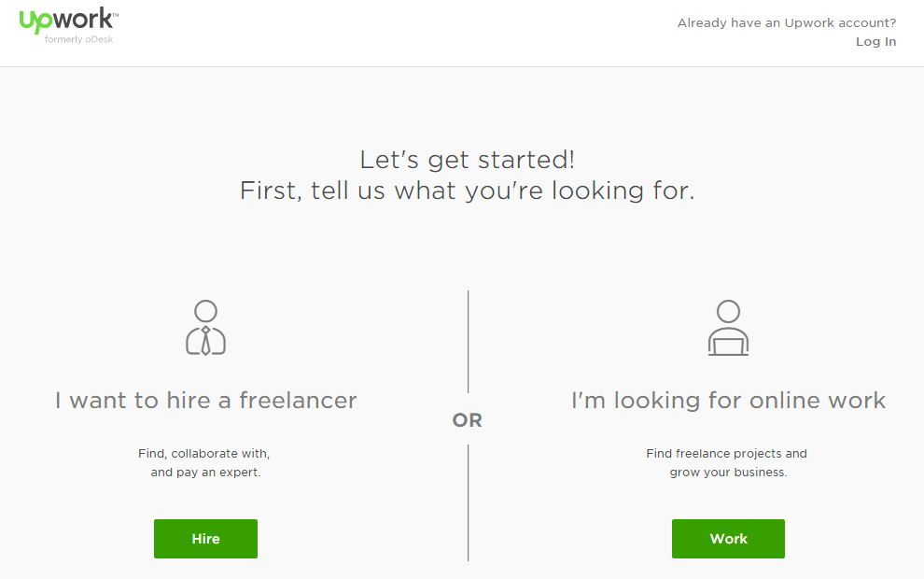This screenshot has height=579, width=924.
Task: Click the person with laptop icon
Action: coord(728,328)
